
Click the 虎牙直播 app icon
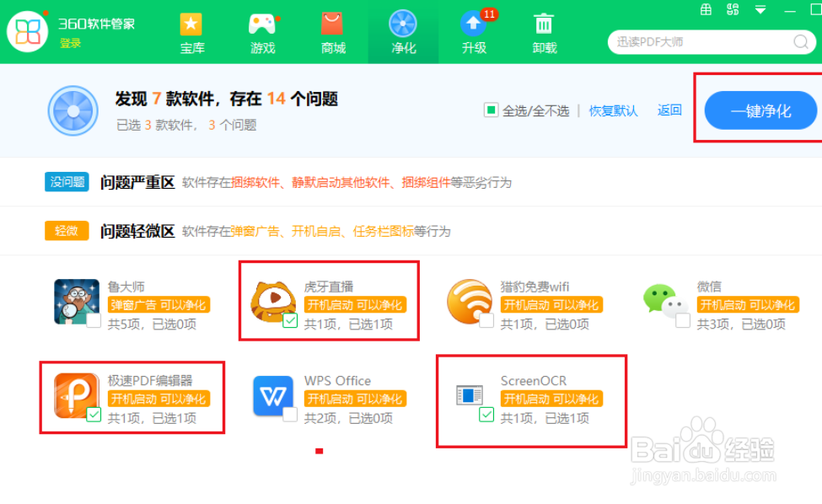(273, 301)
